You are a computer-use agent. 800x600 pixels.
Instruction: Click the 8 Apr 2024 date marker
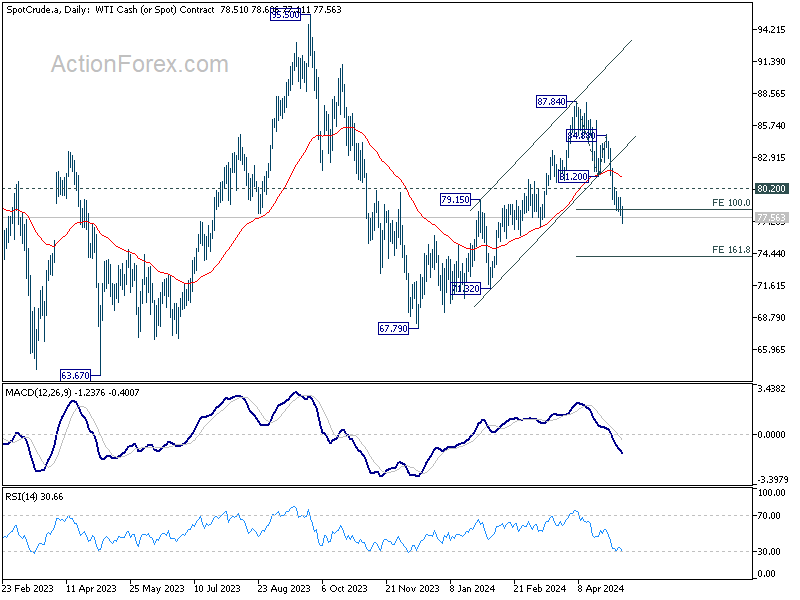[601, 589]
